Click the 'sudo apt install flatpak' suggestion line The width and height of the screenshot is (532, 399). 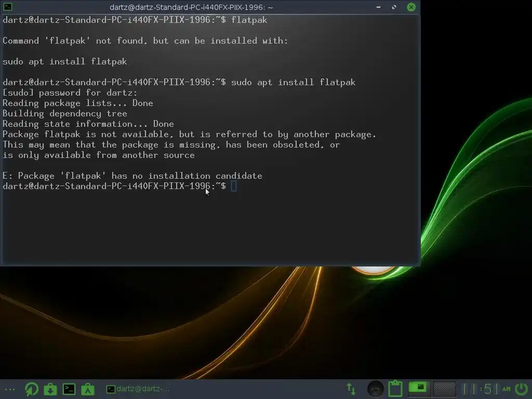[65, 61]
